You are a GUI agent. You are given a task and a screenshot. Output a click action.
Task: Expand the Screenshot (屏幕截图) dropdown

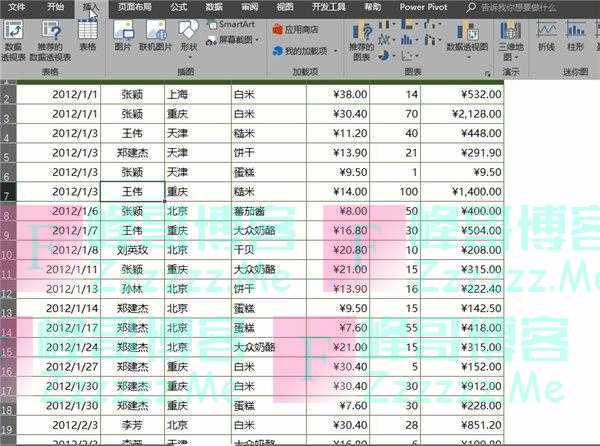pos(235,39)
